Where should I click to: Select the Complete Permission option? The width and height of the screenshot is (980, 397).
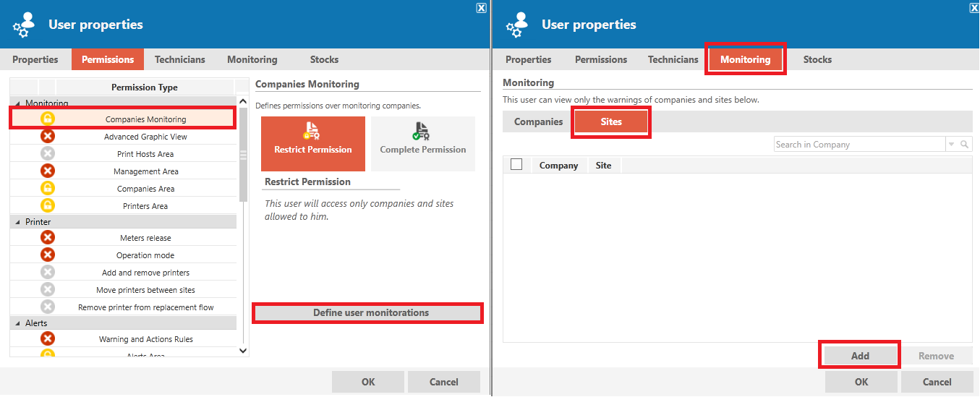(423, 144)
